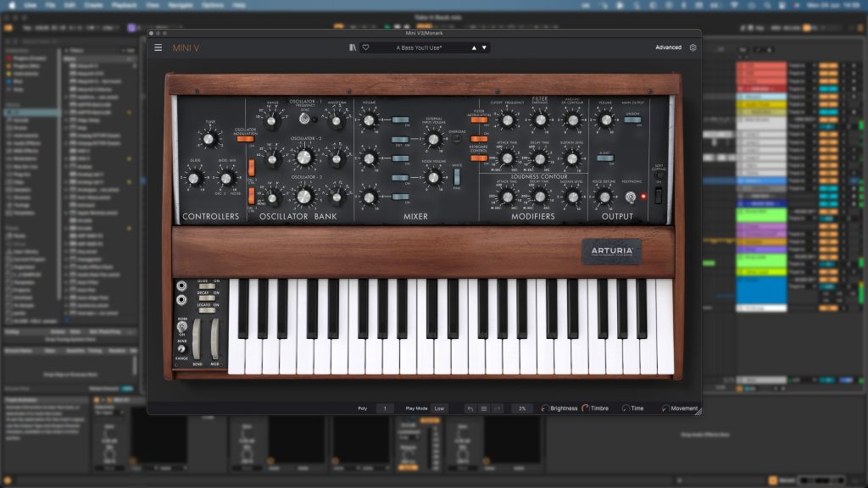Click the Poly voice count field
This screenshot has height=488, width=868.
385,408
